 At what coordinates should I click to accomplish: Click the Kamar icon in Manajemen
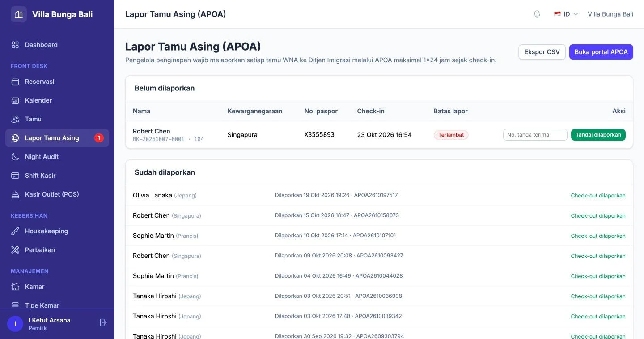[15, 287]
